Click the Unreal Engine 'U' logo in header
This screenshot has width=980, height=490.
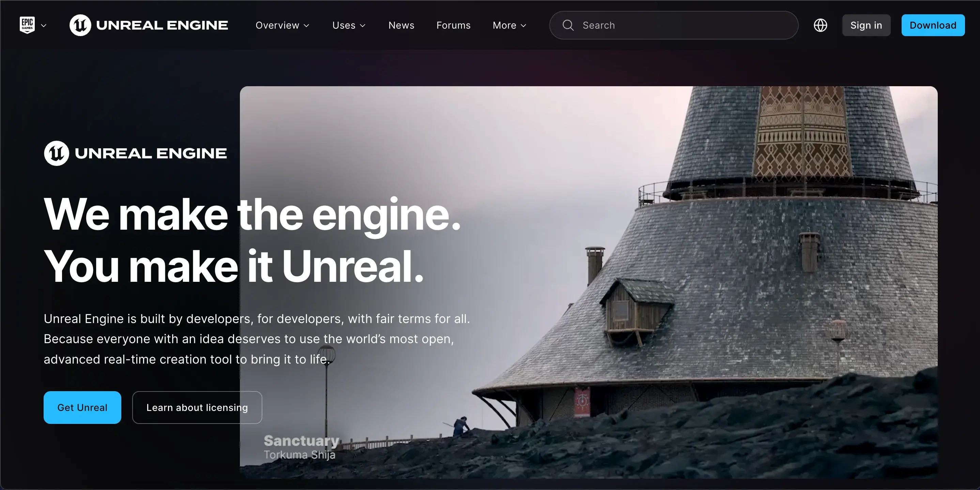(80, 25)
